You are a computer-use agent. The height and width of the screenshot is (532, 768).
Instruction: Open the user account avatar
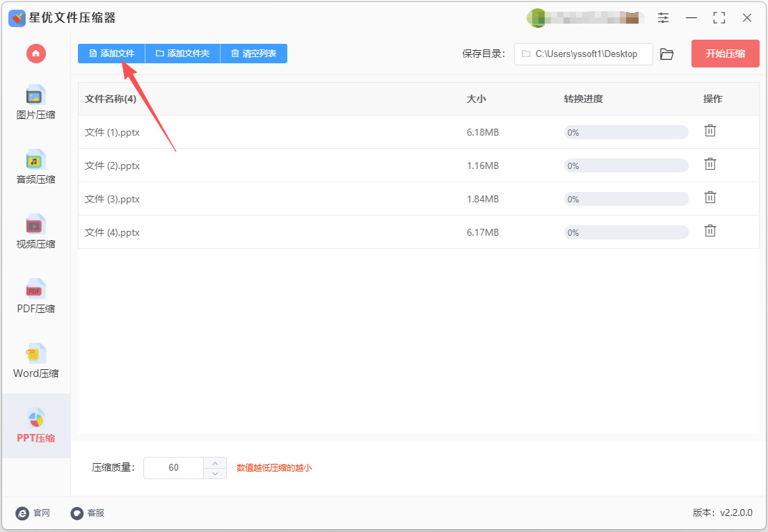coord(537,18)
